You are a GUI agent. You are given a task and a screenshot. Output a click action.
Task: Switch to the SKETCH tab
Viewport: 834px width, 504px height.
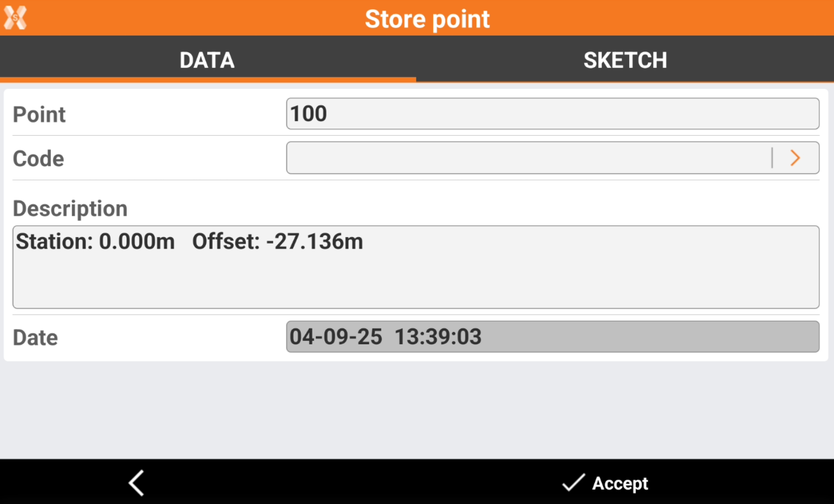625,61
